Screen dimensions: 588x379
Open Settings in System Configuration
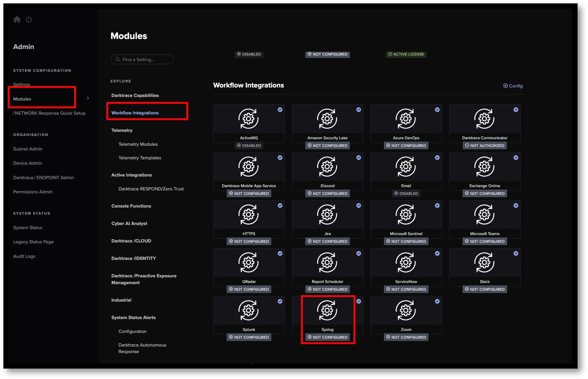coord(21,85)
